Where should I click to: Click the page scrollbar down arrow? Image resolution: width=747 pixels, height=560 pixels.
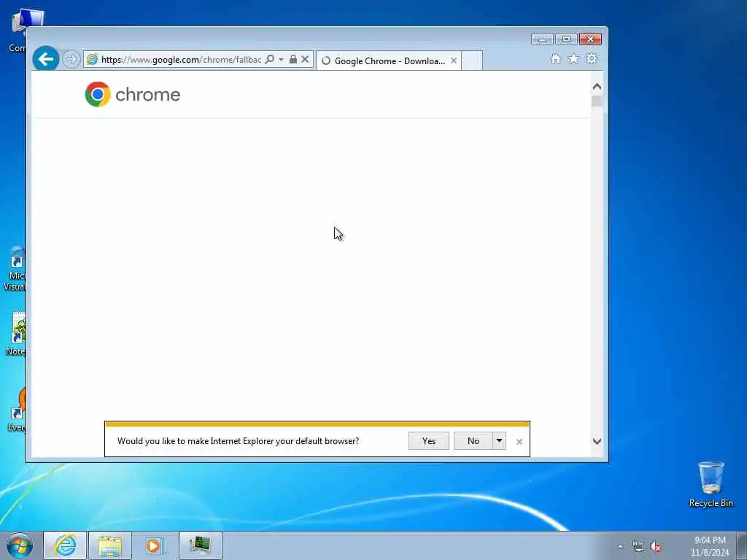(x=597, y=441)
